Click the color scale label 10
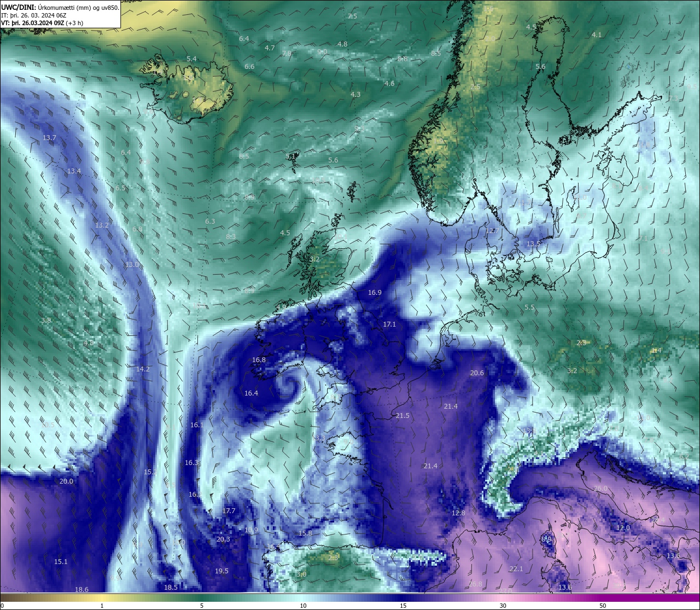 (x=302, y=606)
